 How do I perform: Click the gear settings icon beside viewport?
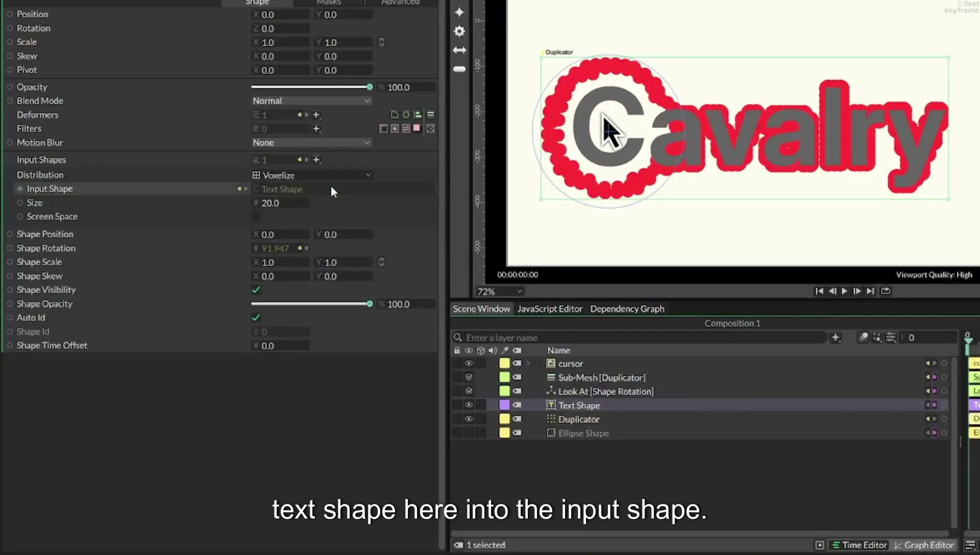459,31
